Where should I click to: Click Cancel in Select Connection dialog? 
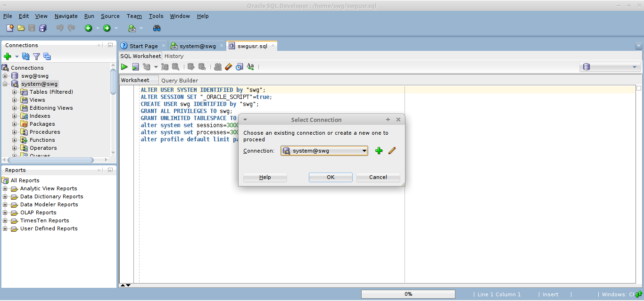(x=378, y=177)
